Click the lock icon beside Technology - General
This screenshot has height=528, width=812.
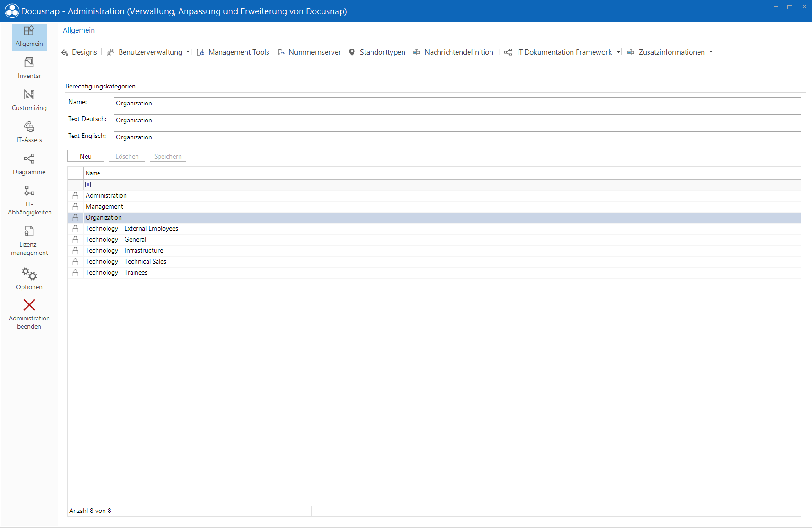coord(76,240)
